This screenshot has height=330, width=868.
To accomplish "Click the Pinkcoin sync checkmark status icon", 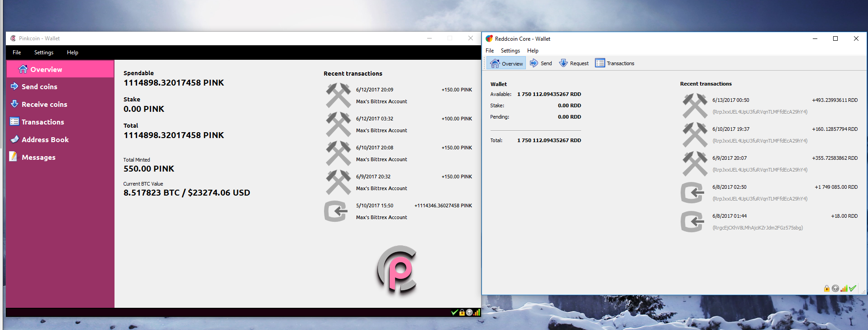I will pyautogui.click(x=454, y=312).
